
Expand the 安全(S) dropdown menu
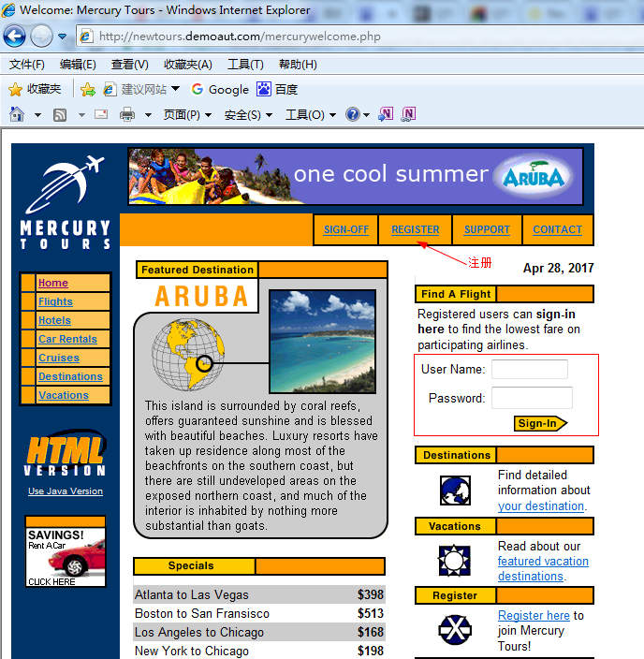(x=248, y=114)
